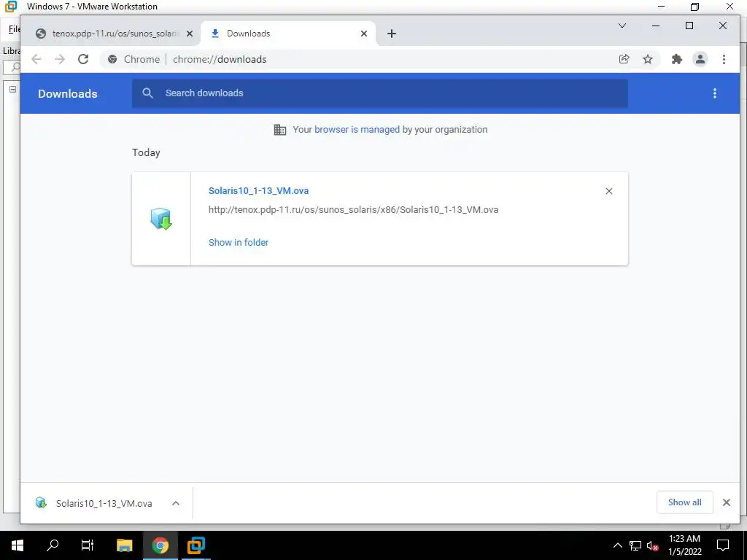The height and width of the screenshot is (560, 747).
Task: Close the download shelf at the bottom
Action: pos(727,502)
